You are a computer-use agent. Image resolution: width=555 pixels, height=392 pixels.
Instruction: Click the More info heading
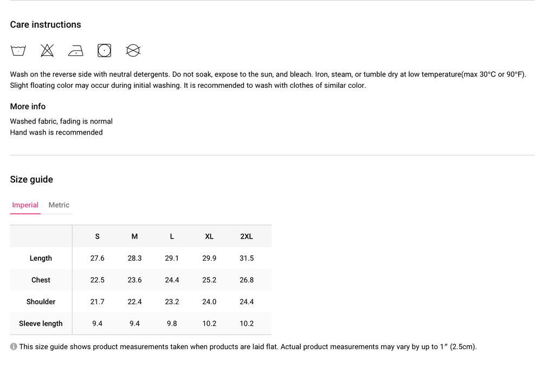tap(28, 107)
